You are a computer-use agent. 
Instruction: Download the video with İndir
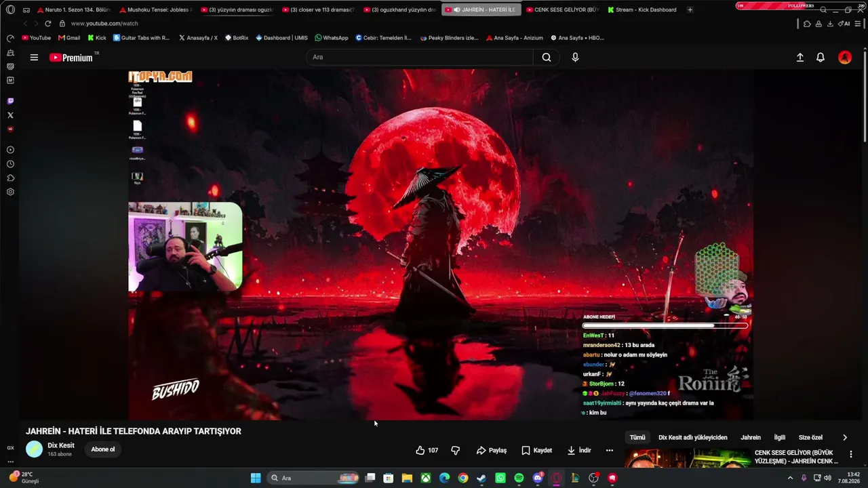[579, 450]
